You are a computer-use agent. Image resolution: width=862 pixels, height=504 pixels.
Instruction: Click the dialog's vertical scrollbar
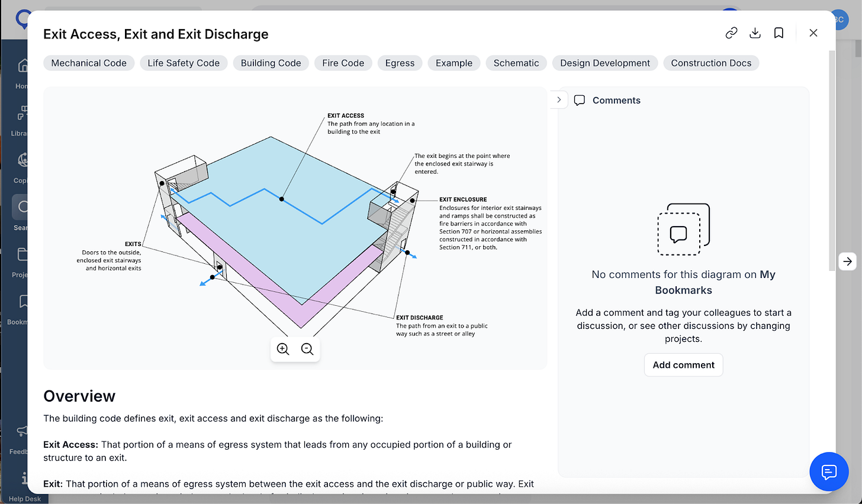pos(832,160)
